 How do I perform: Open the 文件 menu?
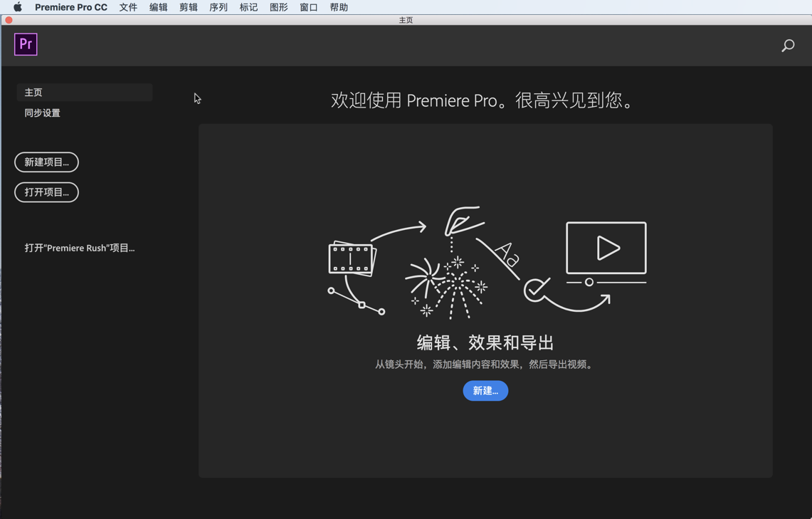pos(128,7)
